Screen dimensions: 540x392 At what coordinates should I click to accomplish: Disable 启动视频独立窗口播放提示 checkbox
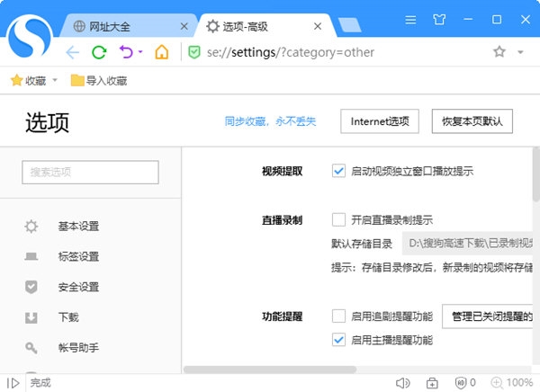[x=339, y=171]
